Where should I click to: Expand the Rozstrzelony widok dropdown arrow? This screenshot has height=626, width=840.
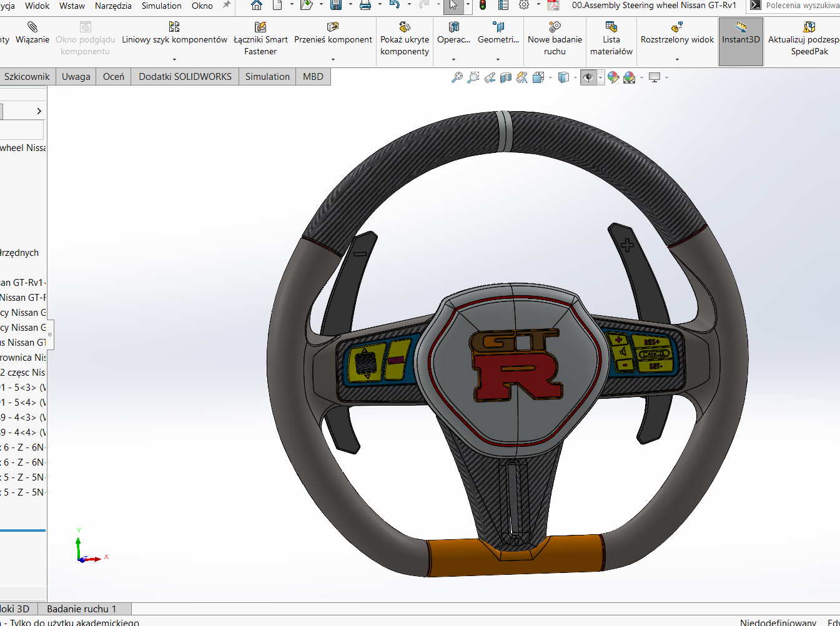click(677, 60)
